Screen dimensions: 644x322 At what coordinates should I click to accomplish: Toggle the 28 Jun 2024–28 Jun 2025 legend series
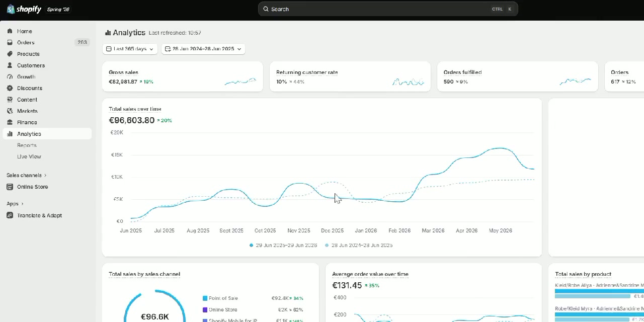click(x=359, y=246)
